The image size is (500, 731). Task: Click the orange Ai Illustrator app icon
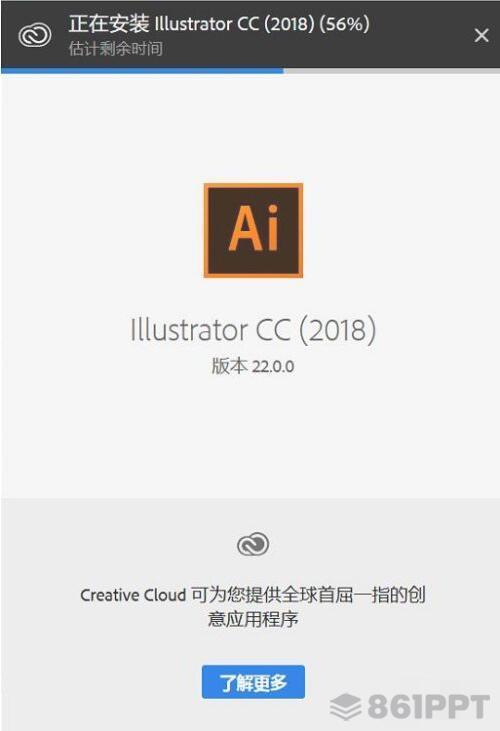[253, 230]
